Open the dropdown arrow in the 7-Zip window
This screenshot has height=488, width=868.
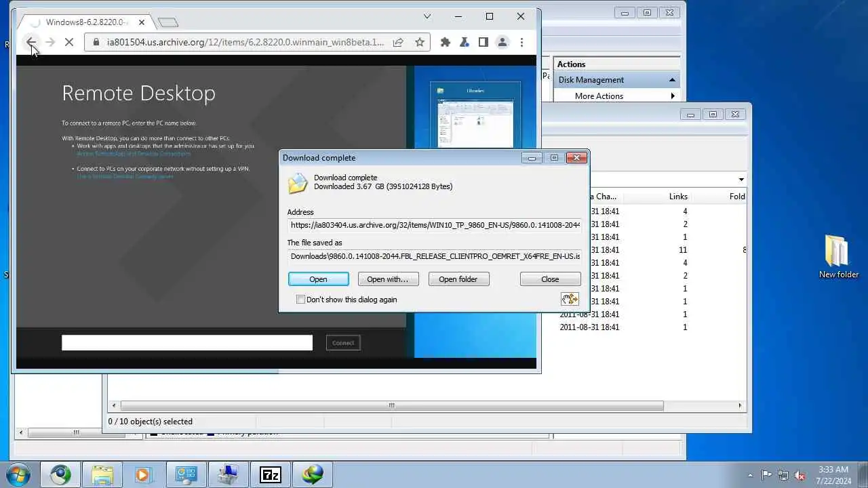point(741,180)
